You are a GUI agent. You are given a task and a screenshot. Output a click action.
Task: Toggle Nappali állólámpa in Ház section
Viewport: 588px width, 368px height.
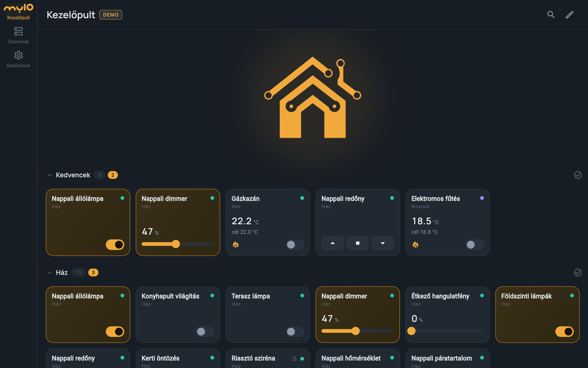coord(115,331)
